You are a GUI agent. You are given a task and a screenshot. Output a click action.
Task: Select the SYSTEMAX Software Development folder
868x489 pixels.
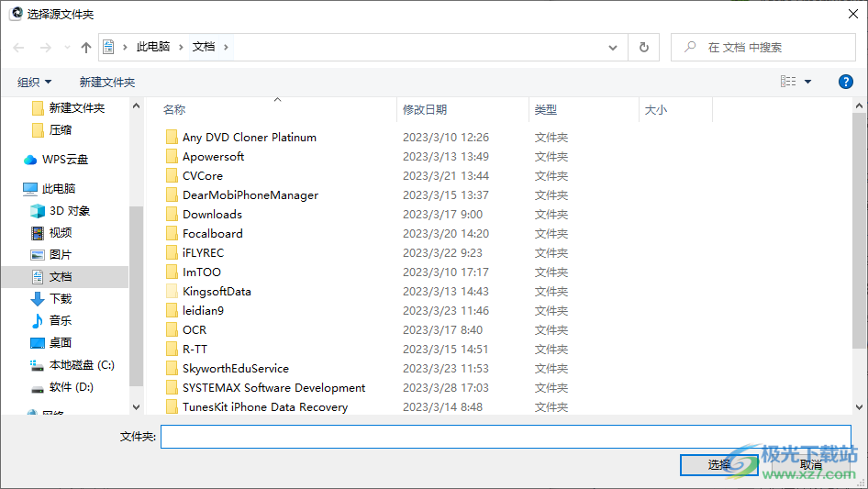coord(273,388)
